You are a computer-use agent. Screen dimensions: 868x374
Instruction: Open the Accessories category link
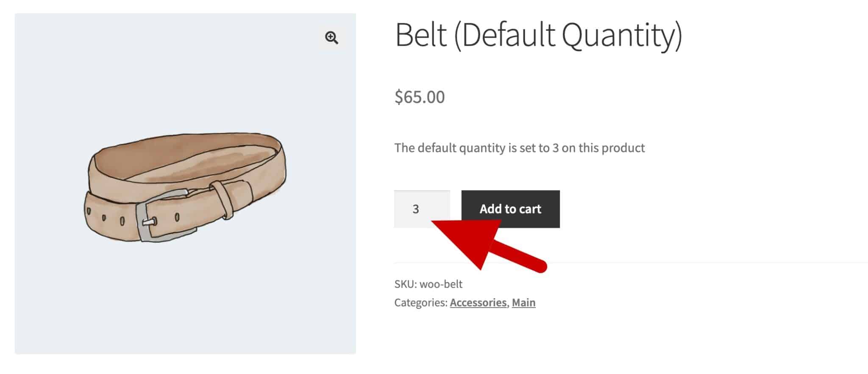tap(478, 302)
